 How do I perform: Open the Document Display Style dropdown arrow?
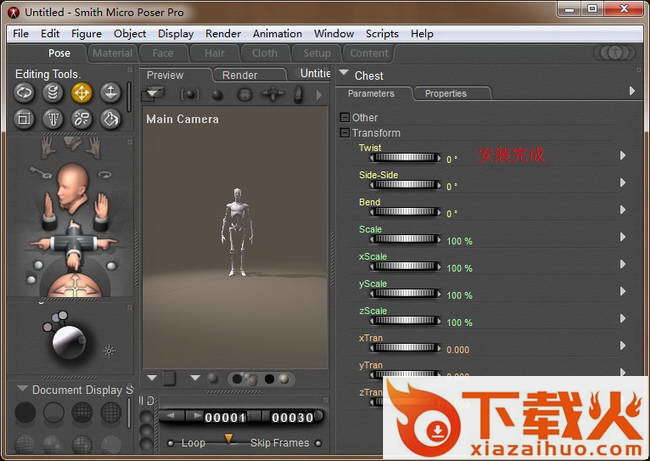point(22,389)
